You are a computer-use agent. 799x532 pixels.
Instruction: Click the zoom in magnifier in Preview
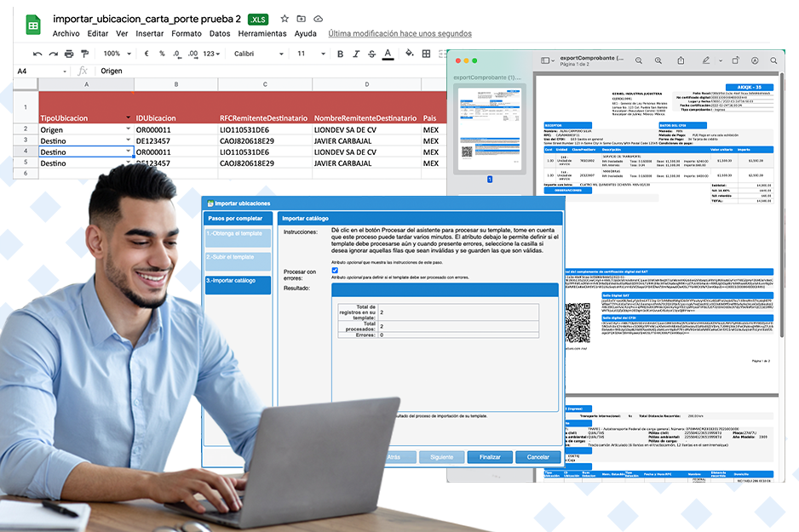pyautogui.click(x=658, y=61)
